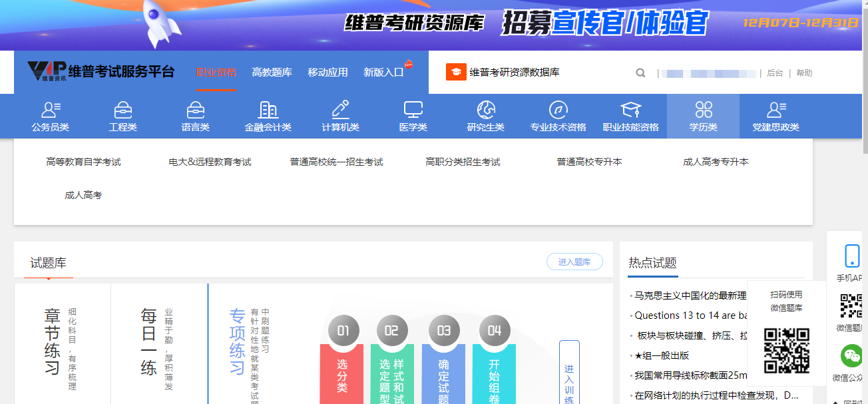The height and width of the screenshot is (404, 868).
Task: Open the 移动应用 menu item
Action: pos(327,73)
